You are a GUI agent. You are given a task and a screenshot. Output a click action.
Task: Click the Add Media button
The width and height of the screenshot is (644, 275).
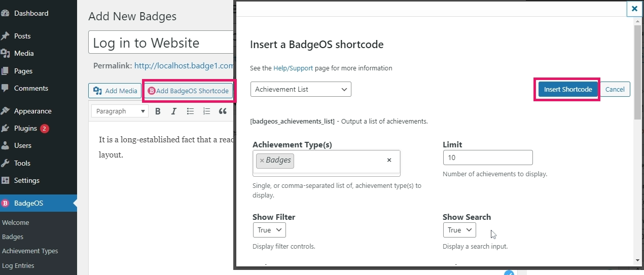pos(116,91)
